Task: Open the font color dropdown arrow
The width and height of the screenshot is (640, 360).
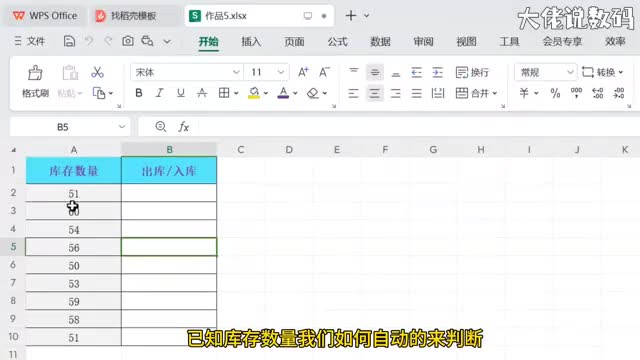Action: (x=295, y=93)
